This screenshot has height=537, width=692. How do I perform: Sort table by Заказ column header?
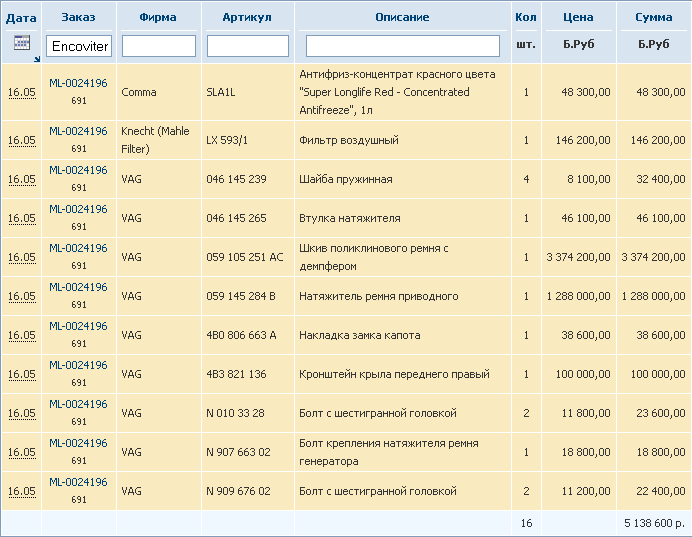[78, 17]
